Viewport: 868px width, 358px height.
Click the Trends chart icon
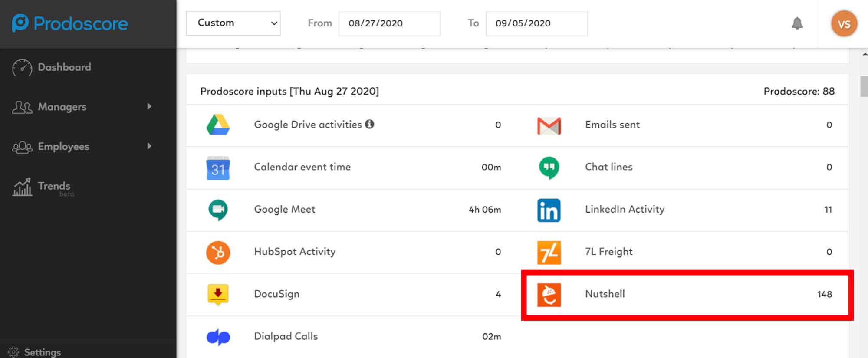tap(22, 187)
